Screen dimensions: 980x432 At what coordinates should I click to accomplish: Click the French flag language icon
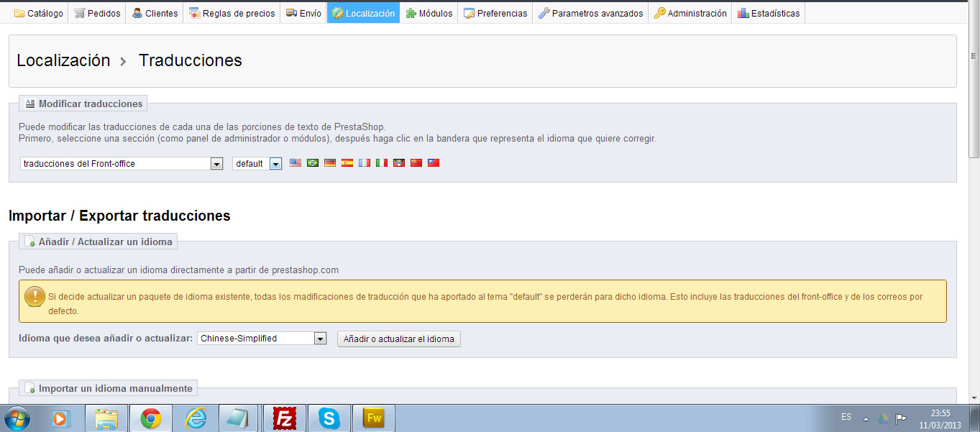coord(365,163)
